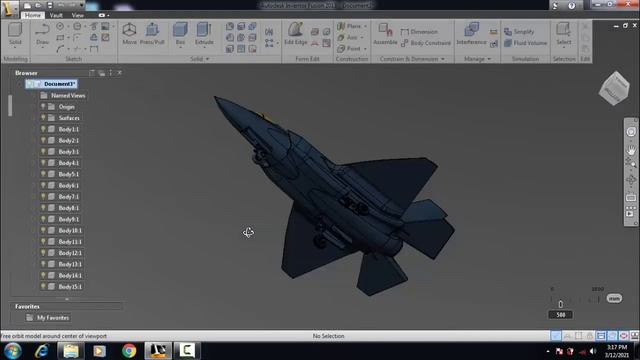Click the Plane construction button
The height and width of the screenshot is (360, 640).
(x=349, y=26)
